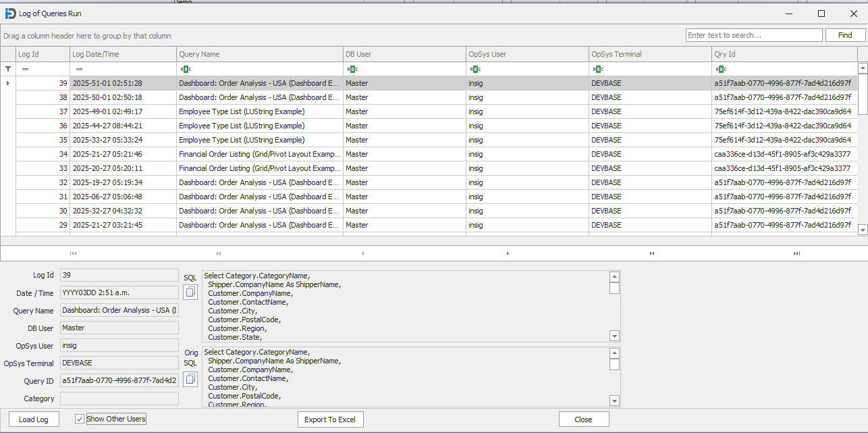Jump to previous page in navigator
868x433 pixels.
(218, 253)
